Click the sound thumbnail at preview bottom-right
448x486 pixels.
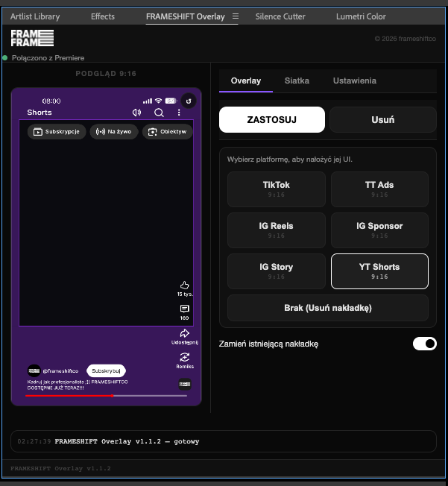[x=185, y=384]
